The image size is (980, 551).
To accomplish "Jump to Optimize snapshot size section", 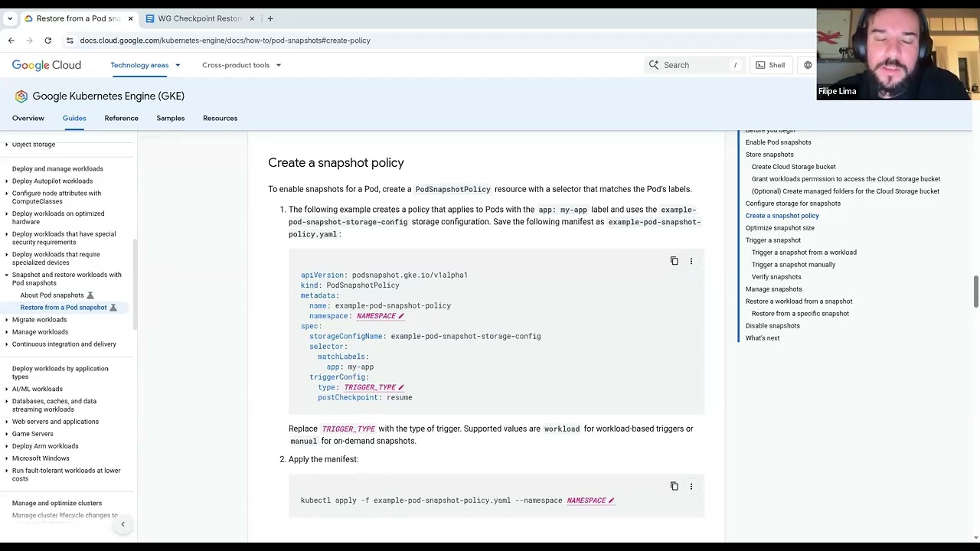I will click(x=780, y=228).
